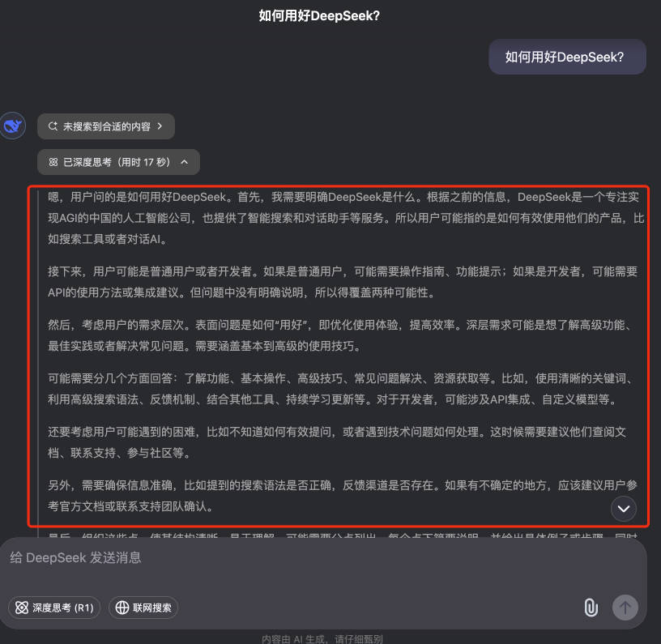Jump to bottom with the round down-arrow button
The height and width of the screenshot is (644, 661).
coord(624,509)
